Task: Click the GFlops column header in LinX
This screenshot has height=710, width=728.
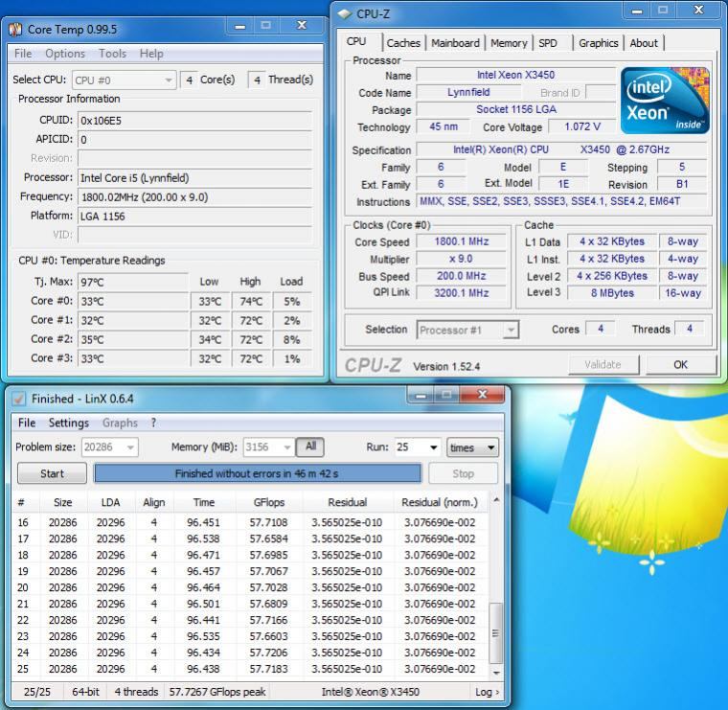Action: point(269,502)
